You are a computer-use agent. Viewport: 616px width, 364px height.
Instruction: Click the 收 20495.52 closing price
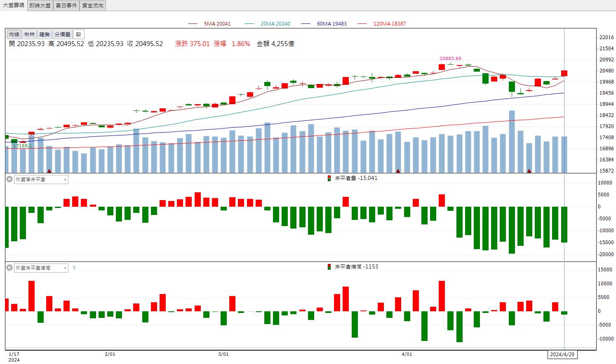pyautogui.click(x=145, y=44)
